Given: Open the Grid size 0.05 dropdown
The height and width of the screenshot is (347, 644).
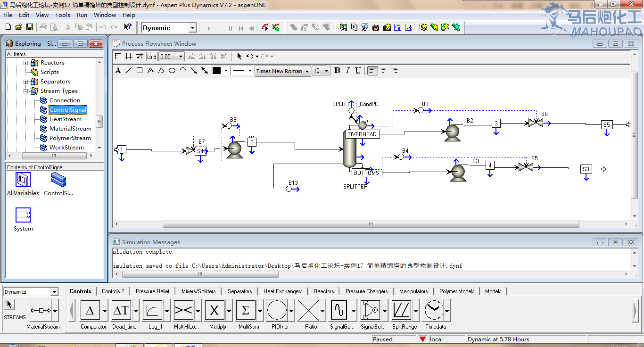Looking at the screenshot, I should click(x=181, y=57).
